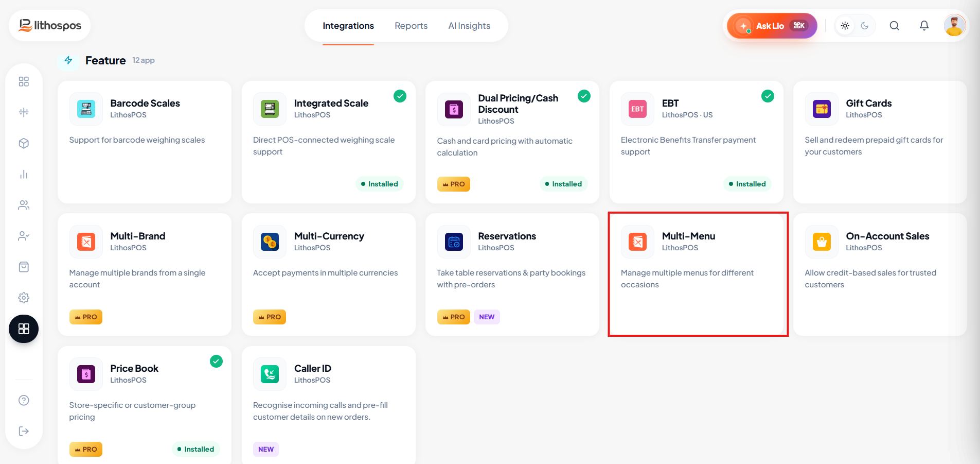Click Installed badge on EBT card
The width and height of the screenshot is (980, 464).
[x=747, y=184]
